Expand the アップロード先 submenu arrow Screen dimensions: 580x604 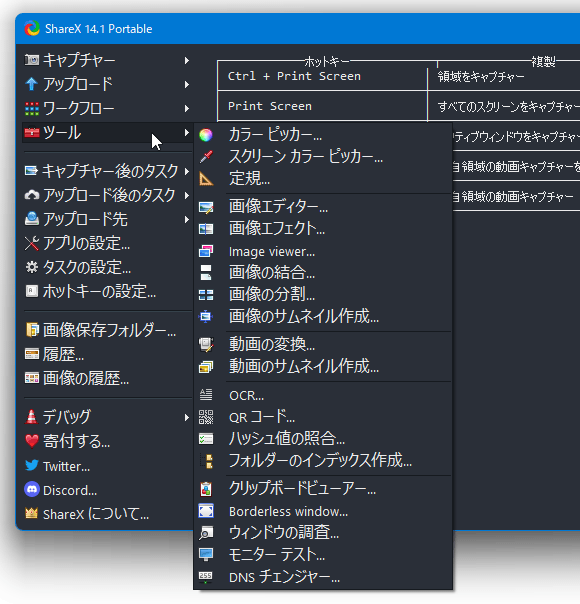[186, 220]
